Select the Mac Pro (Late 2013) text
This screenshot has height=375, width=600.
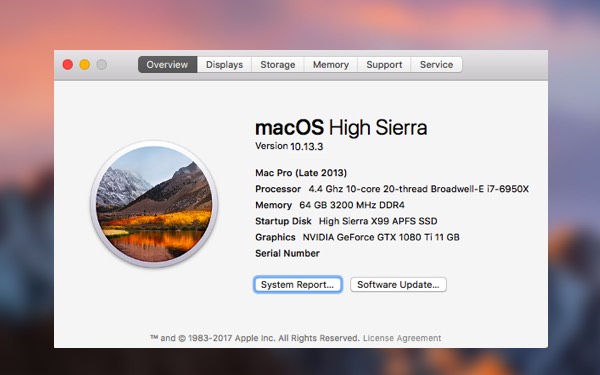tap(301, 173)
